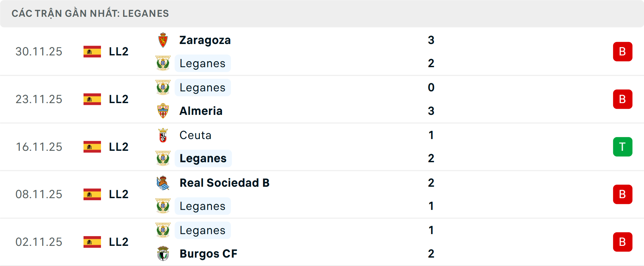644x266 pixels.
Task: Open the Zaragoza team link
Action: pos(205,40)
